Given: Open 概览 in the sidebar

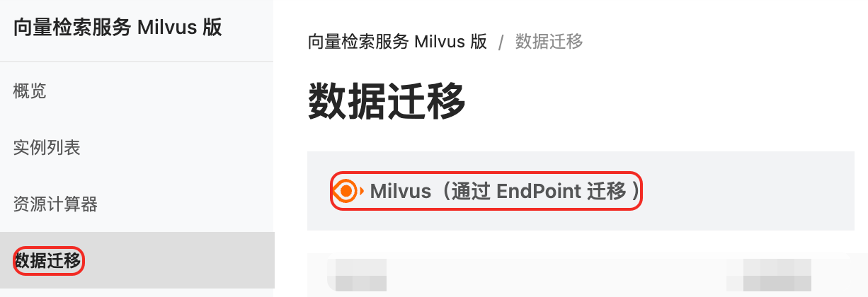Looking at the screenshot, I should [30, 91].
